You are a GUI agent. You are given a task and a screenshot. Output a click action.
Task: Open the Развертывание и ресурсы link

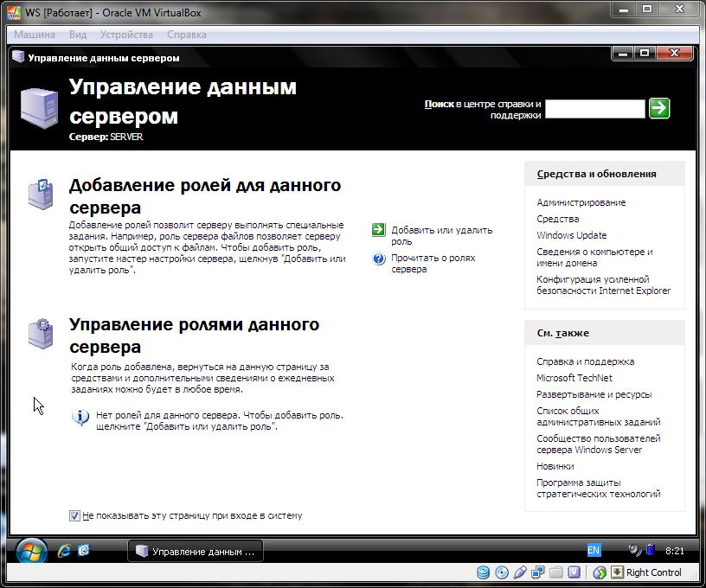(x=594, y=394)
